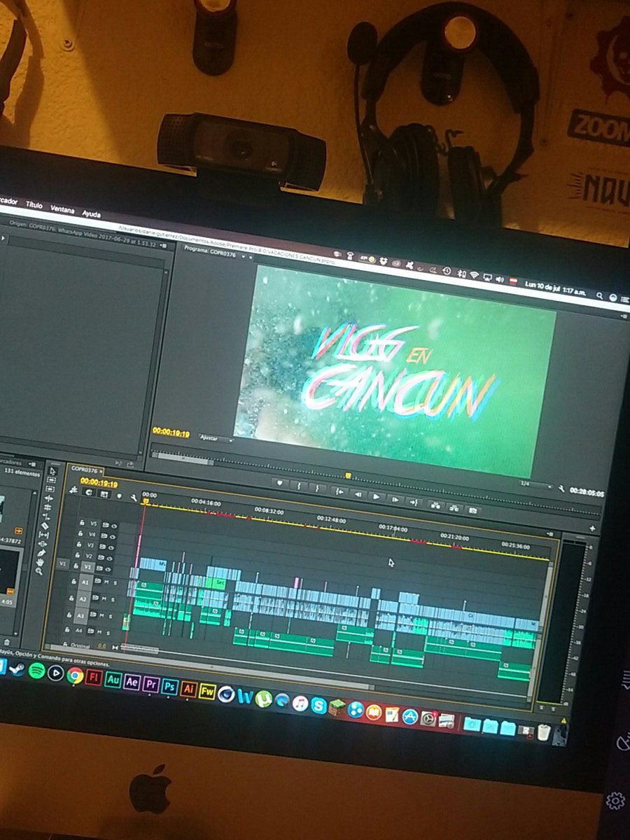Open the Ventana menu
Image resolution: width=630 pixels, height=840 pixels.
62,209
